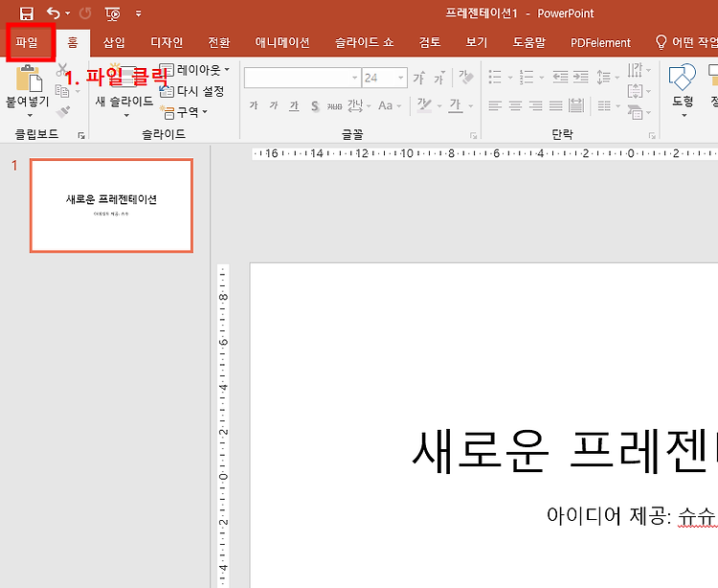Click the align text vertical icon

[635, 91]
